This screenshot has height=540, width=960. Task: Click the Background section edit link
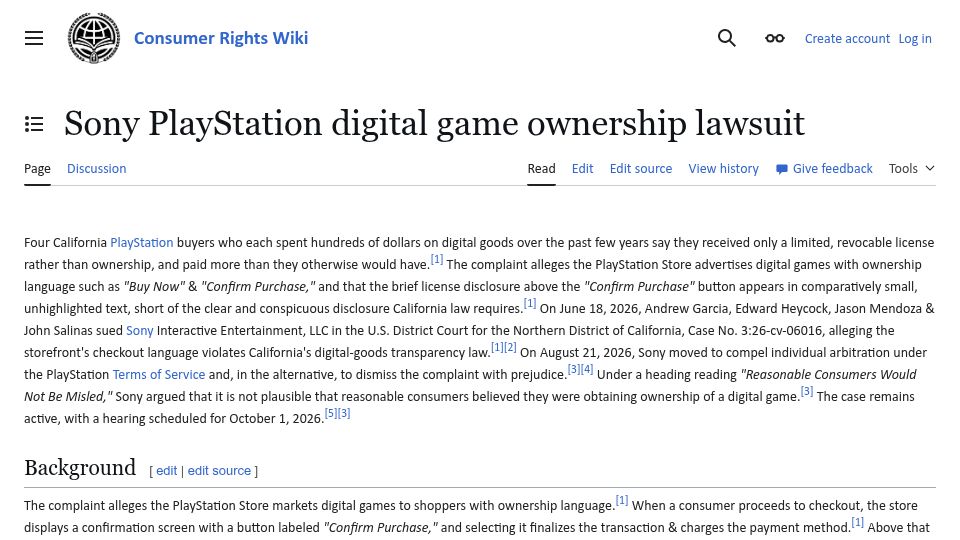pos(167,471)
